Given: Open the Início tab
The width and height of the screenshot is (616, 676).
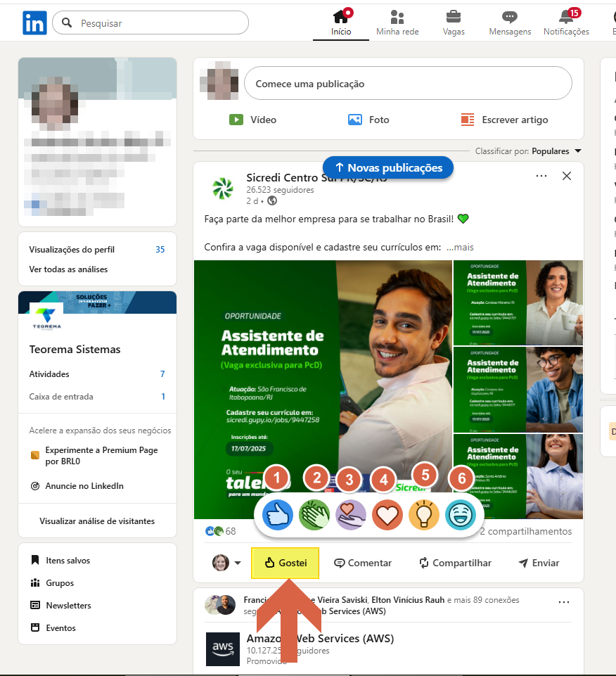Looking at the screenshot, I should 341,23.
